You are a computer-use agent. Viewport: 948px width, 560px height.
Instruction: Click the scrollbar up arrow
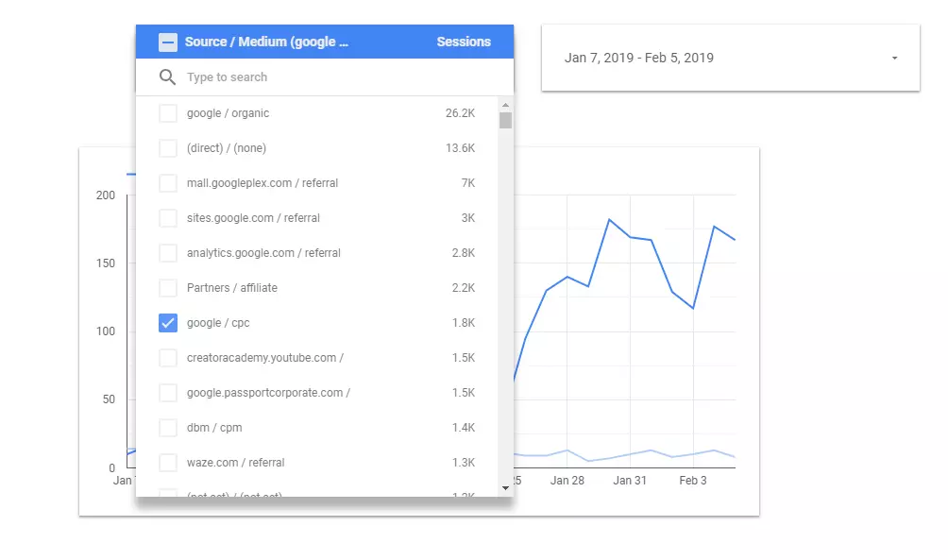505,105
